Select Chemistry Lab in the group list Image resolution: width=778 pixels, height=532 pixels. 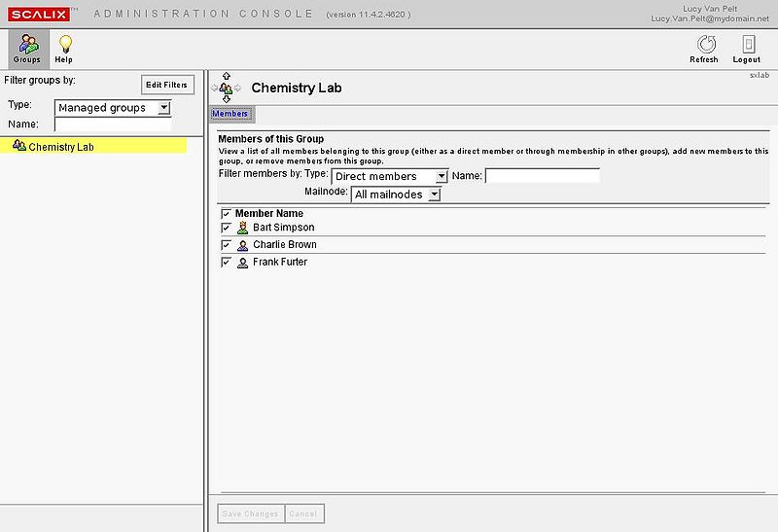[x=60, y=147]
